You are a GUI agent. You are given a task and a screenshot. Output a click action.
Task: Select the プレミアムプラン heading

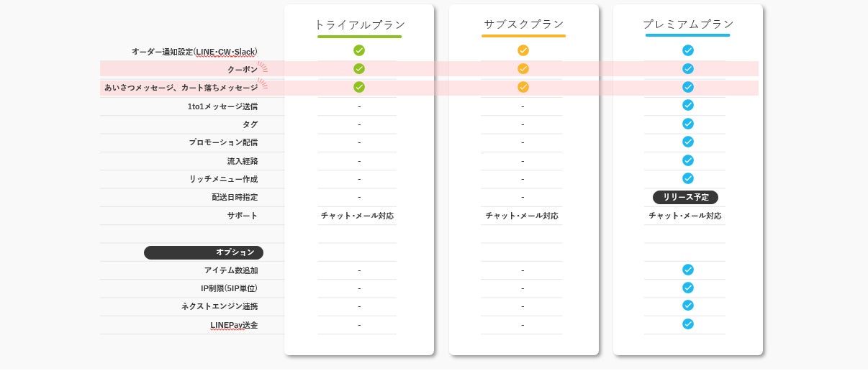pyautogui.click(x=688, y=24)
